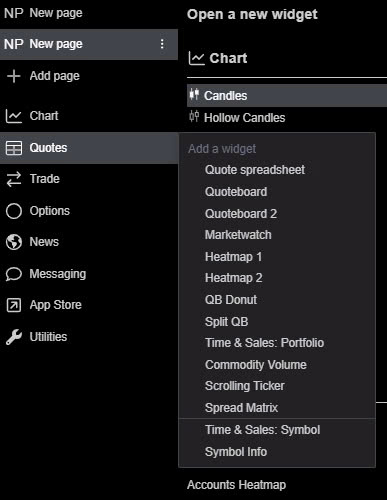Select the first NP New page entry
Image resolution: width=387 pixels, height=500 pixels.
click(43, 13)
